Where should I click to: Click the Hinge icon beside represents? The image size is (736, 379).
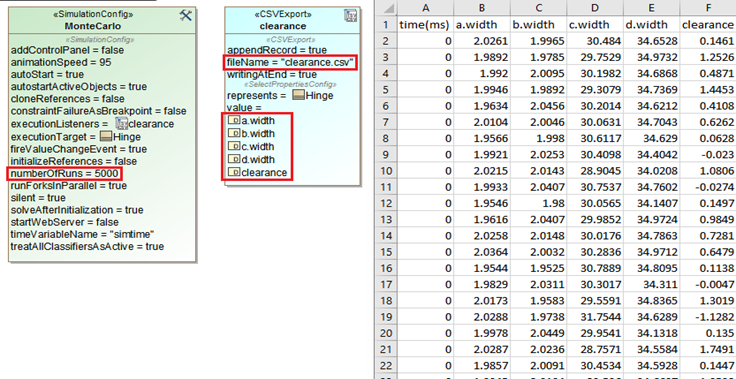pos(298,95)
